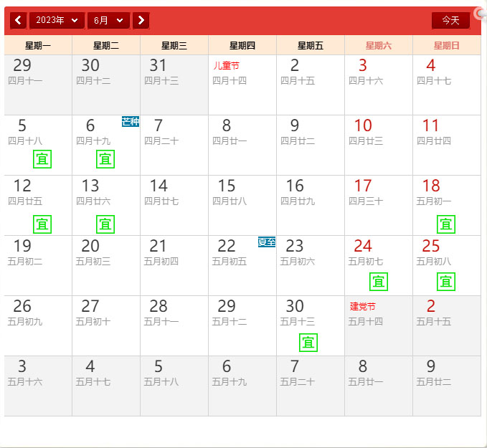Select June 3 四月十六

[x=379, y=85]
